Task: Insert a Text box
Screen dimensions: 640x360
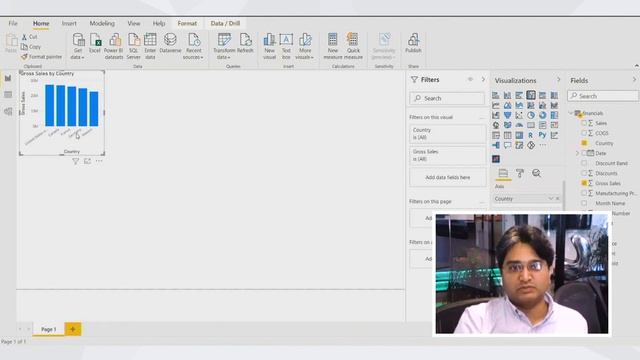Action: pyautogui.click(x=286, y=46)
